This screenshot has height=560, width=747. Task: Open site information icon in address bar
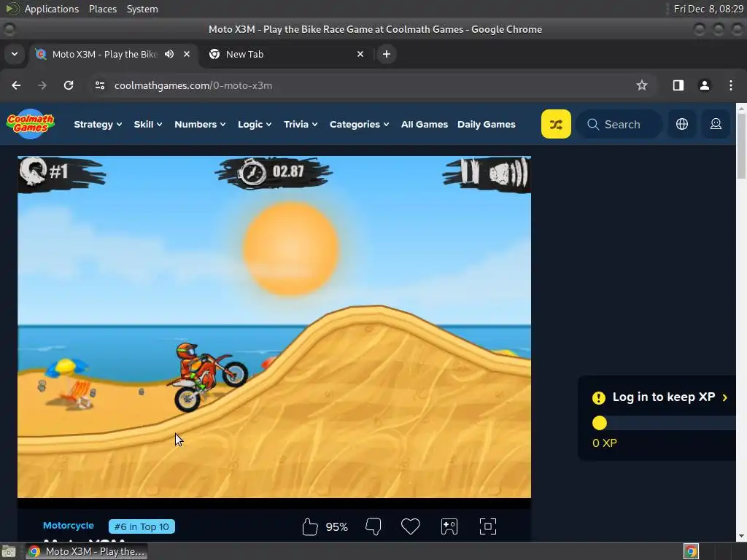coord(99,85)
